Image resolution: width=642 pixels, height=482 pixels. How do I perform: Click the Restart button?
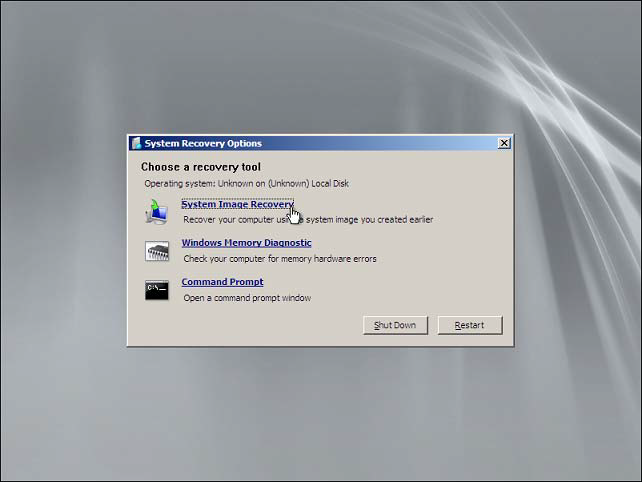coord(470,325)
